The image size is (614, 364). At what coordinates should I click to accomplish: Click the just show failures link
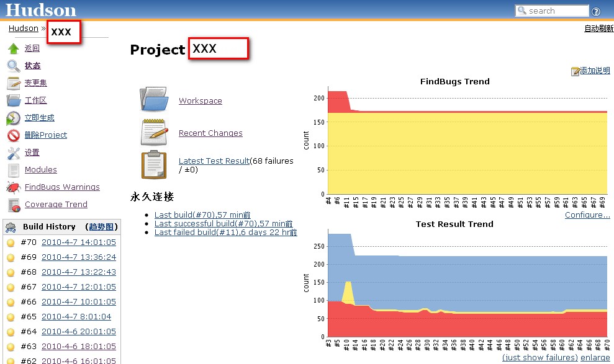tap(540, 357)
